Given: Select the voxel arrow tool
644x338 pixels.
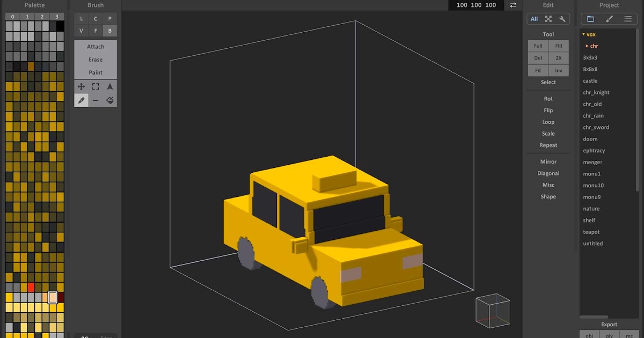Looking at the screenshot, I should pos(109,86).
